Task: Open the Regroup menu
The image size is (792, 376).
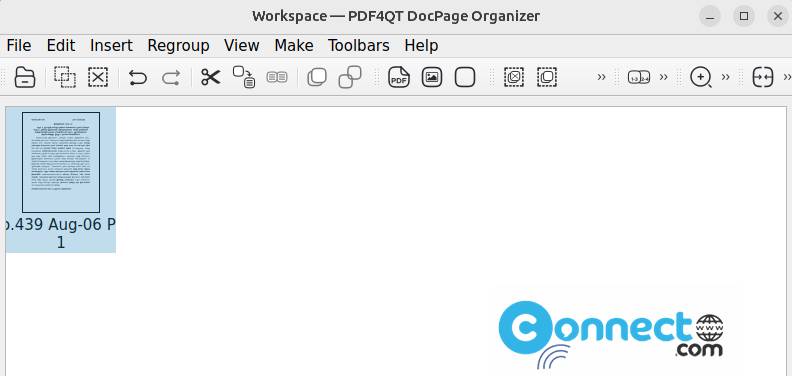Action: tap(178, 45)
